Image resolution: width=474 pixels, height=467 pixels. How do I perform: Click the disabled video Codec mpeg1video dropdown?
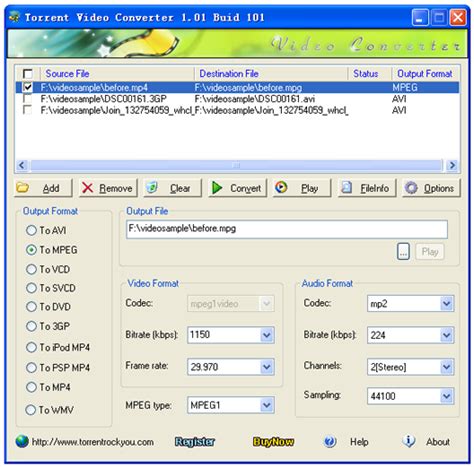click(231, 304)
